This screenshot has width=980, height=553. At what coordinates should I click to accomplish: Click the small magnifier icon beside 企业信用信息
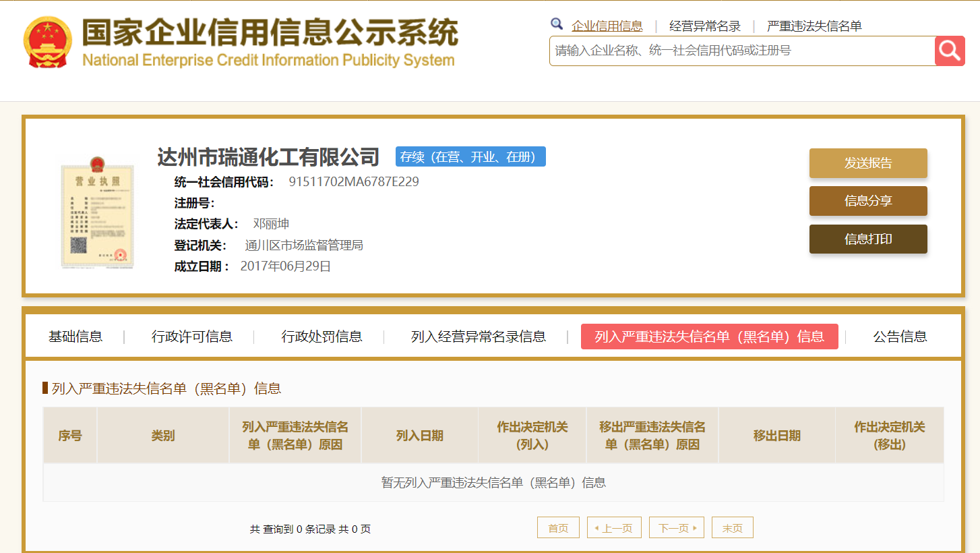coord(557,24)
